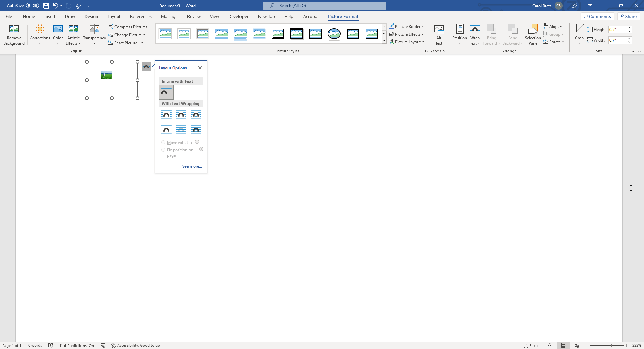Viewport: 644px width, 349px height.
Task: Undo the last action
Action: pos(55,6)
